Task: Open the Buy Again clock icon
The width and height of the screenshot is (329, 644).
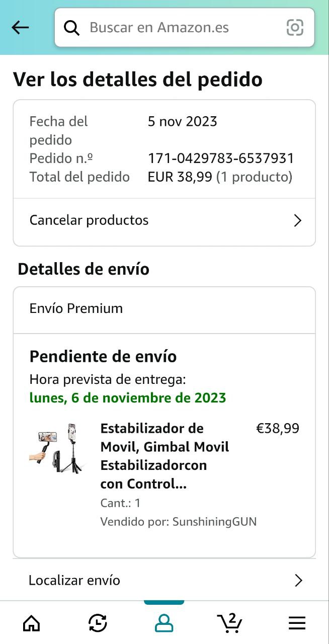Action: click(x=97, y=624)
